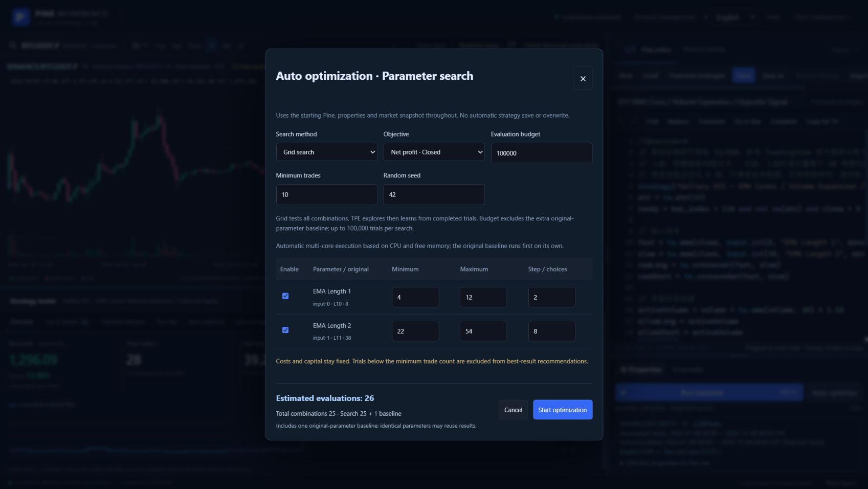Edit EMA Length 2 minimum value
The width and height of the screenshot is (868, 489).
pyautogui.click(x=415, y=331)
